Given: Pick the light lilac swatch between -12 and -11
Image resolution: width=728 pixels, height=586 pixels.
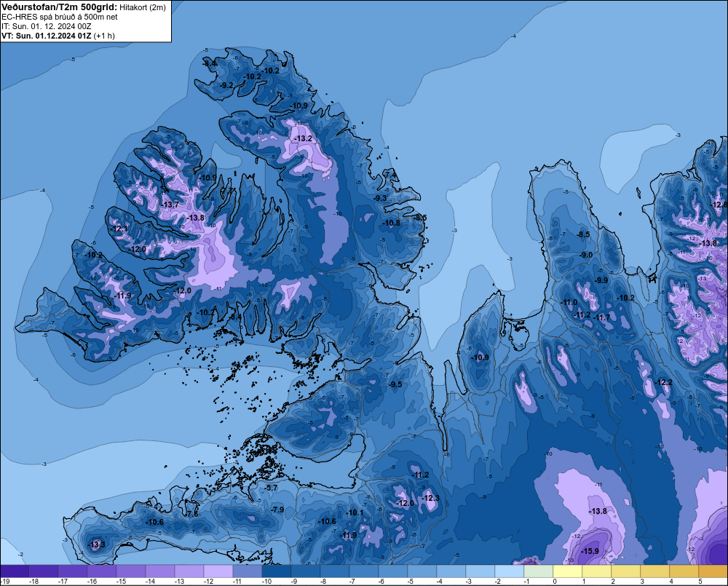Looking at the screenshot, I should click(x=218, y=571).
